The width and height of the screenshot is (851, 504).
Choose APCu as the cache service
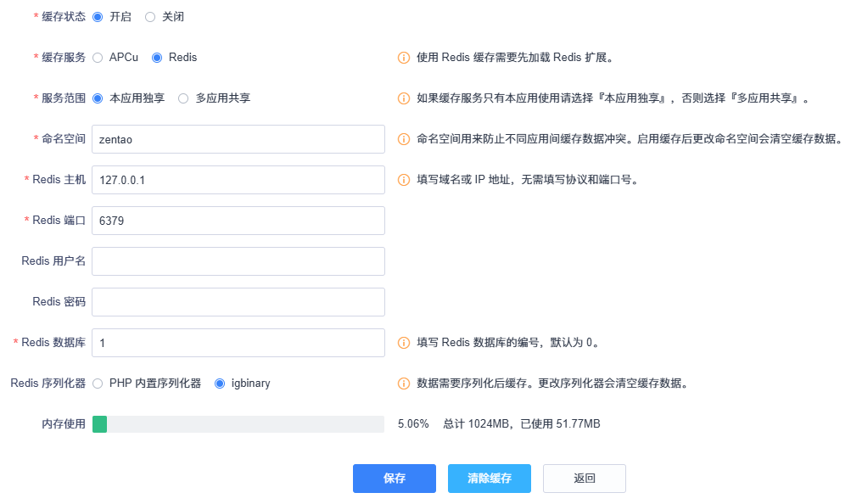click(x=98, y=58)
